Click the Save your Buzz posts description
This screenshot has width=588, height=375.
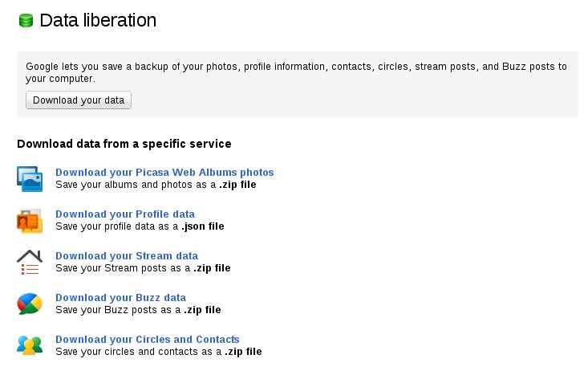138,310
